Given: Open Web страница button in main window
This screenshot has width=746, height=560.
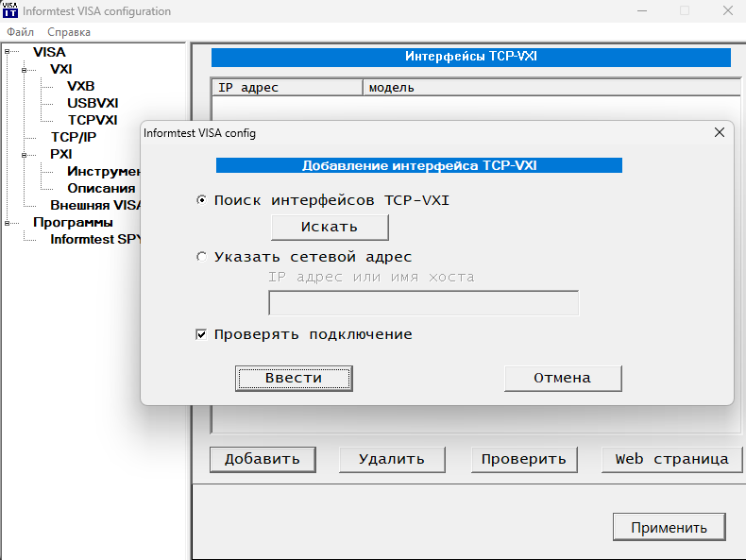Looking at the screenshot, I should pos(671,459).
